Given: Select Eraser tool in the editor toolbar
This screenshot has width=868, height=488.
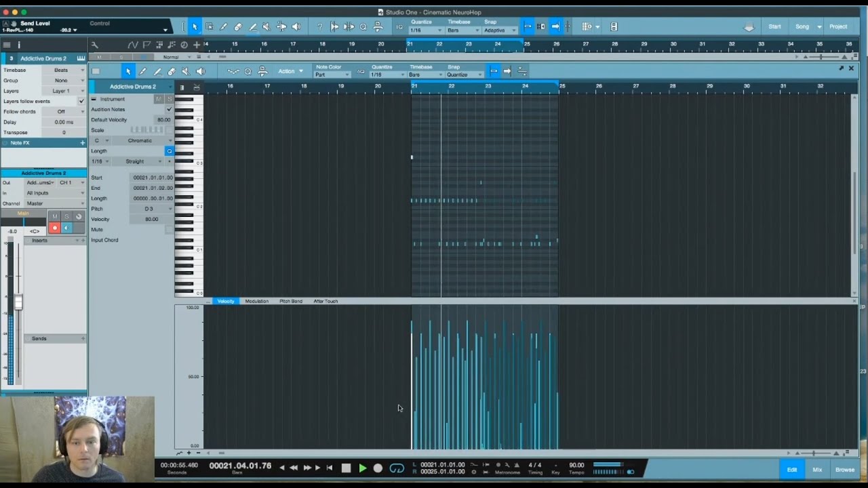Looking at the screenshot, I should coord(171,71).
